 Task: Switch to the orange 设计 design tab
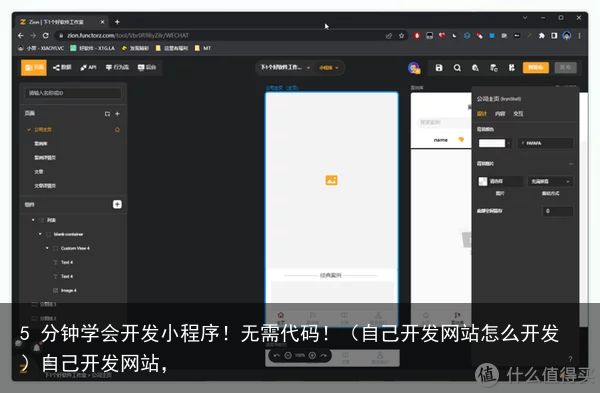pos(482,114)
